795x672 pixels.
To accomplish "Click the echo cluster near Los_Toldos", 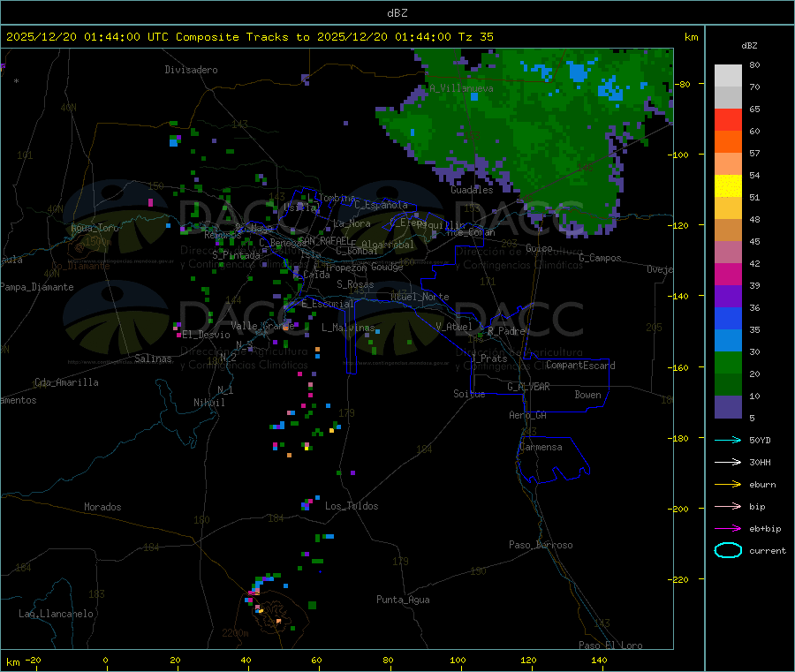I will [x=310, y=502].
